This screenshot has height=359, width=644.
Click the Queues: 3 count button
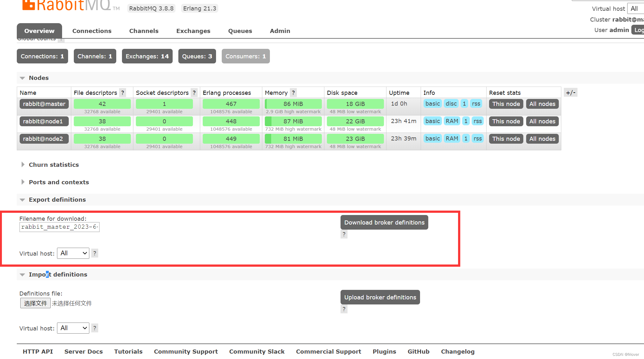click(197, 56)
